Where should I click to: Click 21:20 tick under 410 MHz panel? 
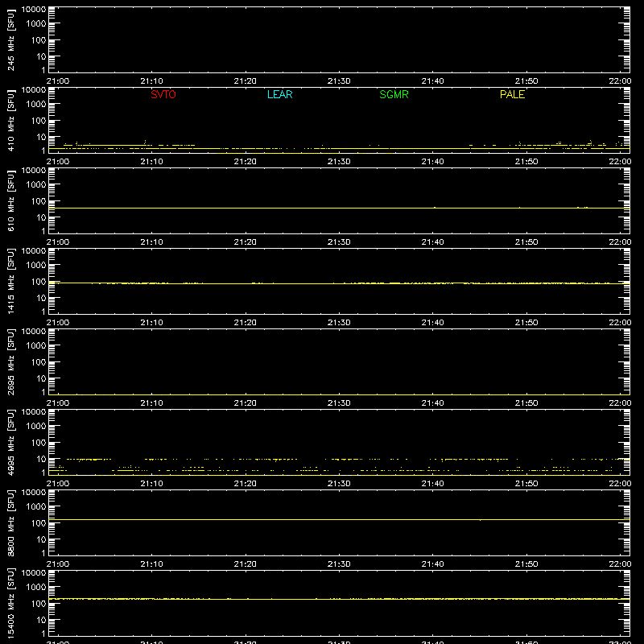(246, 162)
